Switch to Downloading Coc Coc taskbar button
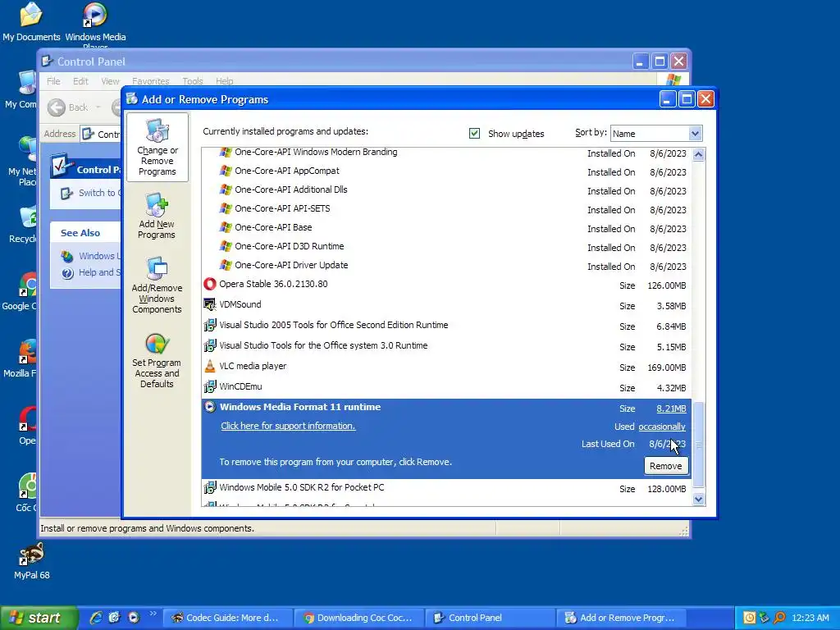Viewport: 840px width, 630px height. (x=359, y=618)
